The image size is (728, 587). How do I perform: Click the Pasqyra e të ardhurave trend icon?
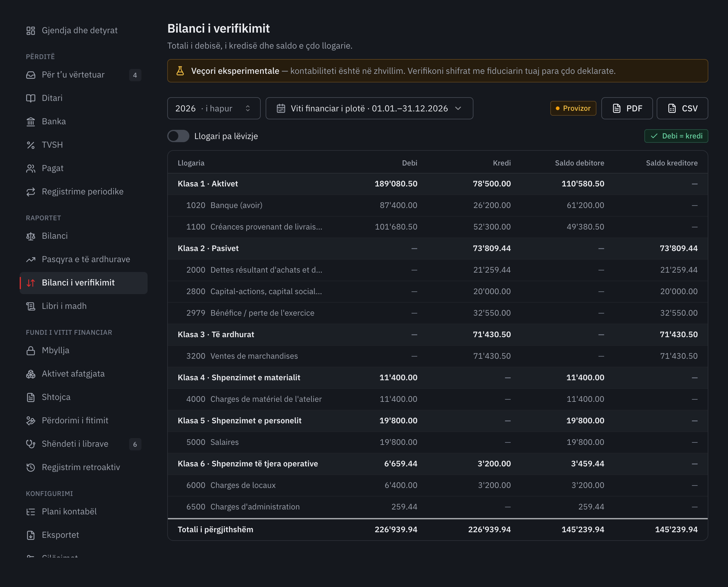coord(31,259)
